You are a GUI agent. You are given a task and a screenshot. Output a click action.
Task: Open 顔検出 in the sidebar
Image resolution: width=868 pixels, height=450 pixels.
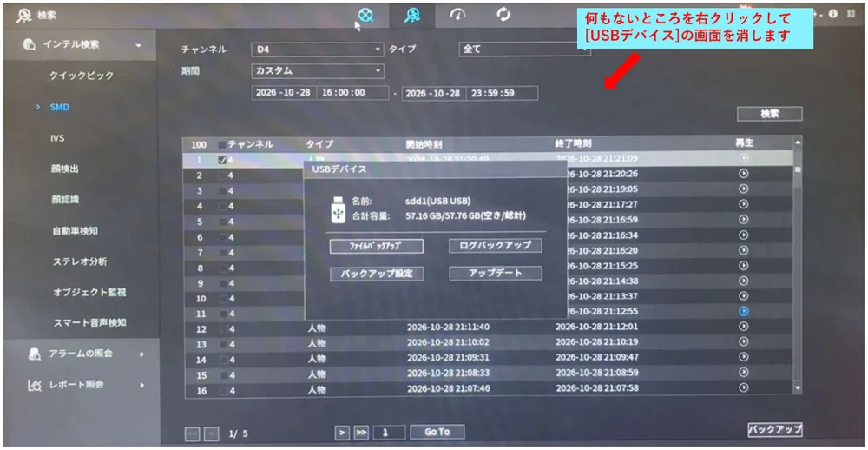pos(64,169)
